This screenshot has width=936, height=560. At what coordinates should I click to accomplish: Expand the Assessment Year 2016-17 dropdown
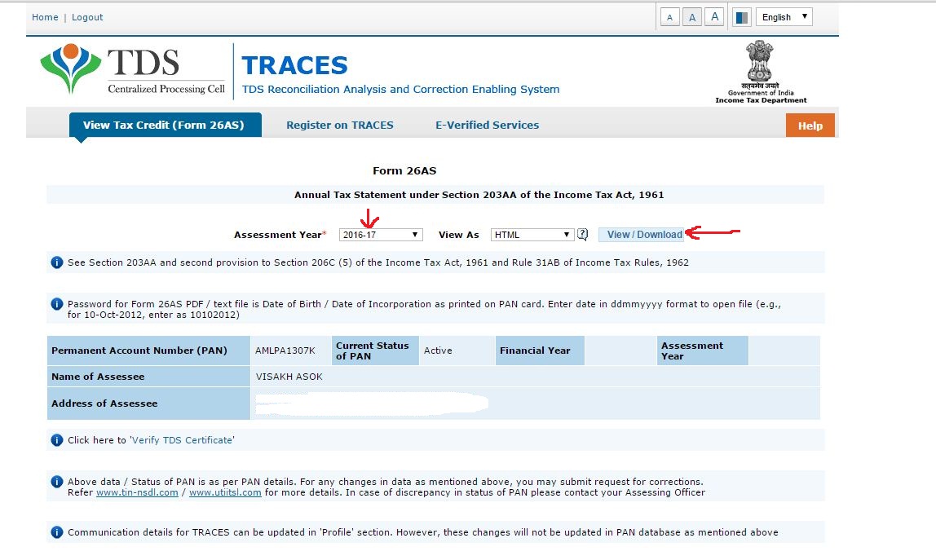click(x=381, y=235)
